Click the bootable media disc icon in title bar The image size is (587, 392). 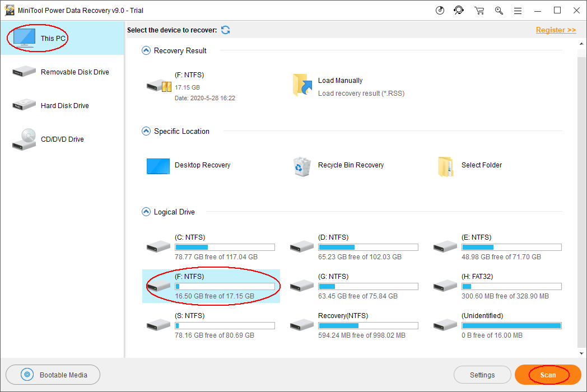pyautogui.click(x=440, y=11)
